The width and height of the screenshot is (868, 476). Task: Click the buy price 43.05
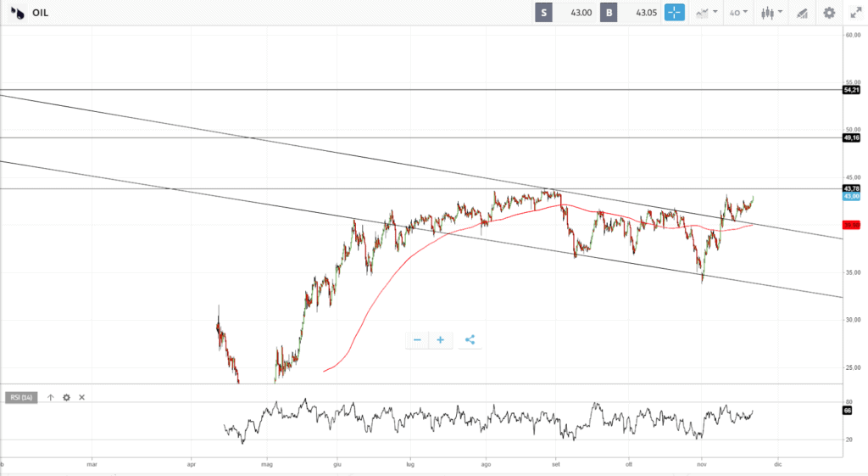[x=646, y=13]
